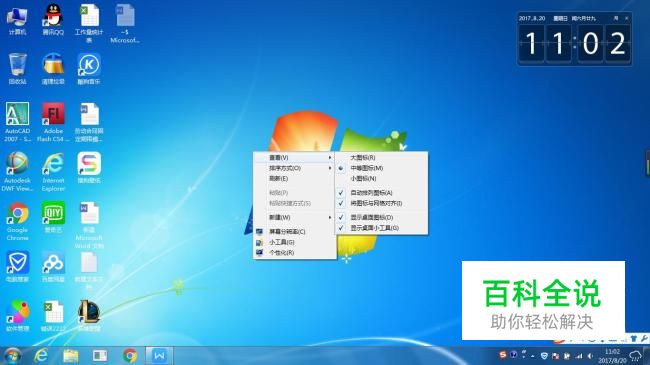Select Small icons (N) option
The image size is (650, 365).
pos(381,178)
